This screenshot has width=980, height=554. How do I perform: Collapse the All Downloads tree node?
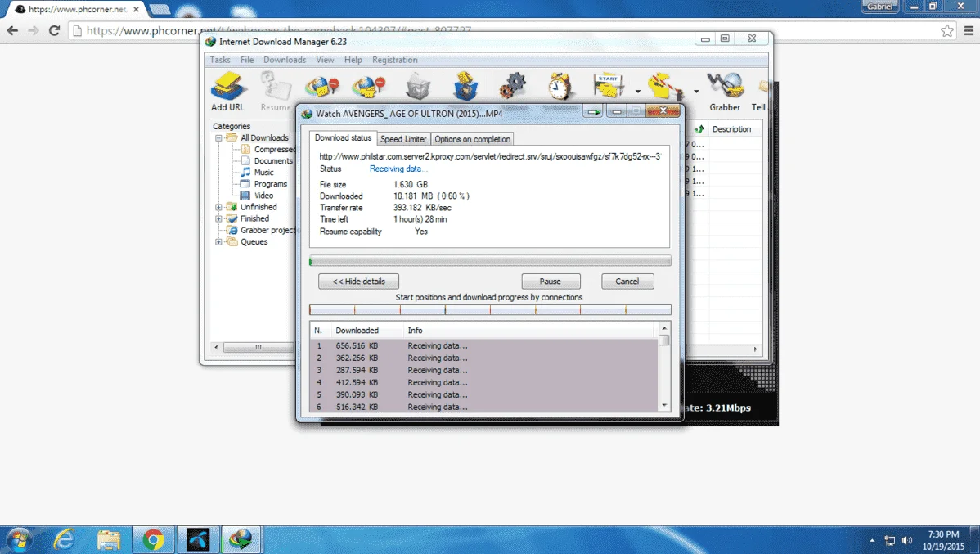[218, 138]
